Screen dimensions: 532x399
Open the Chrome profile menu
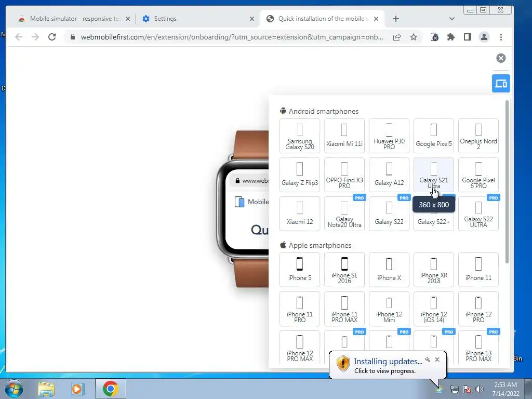(484, 37)
